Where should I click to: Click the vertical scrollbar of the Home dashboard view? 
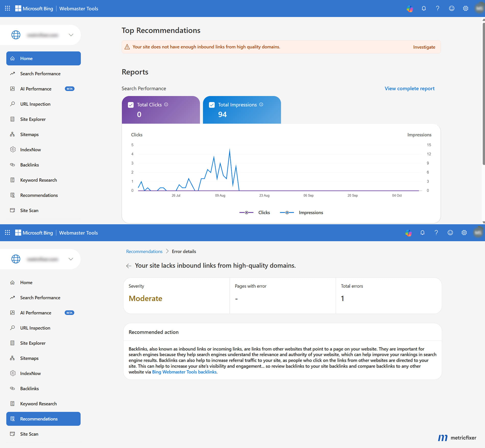[483, 94]
